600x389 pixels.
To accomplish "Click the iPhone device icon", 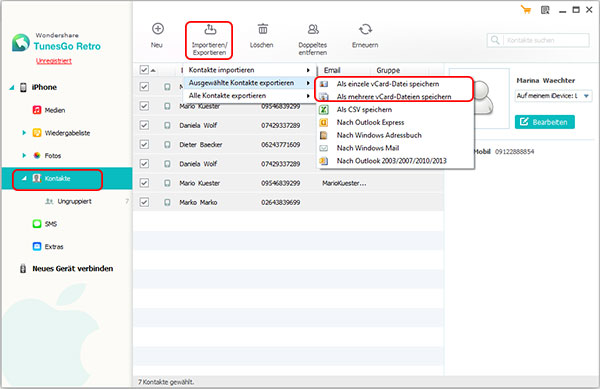I will [x=23, y=87].
